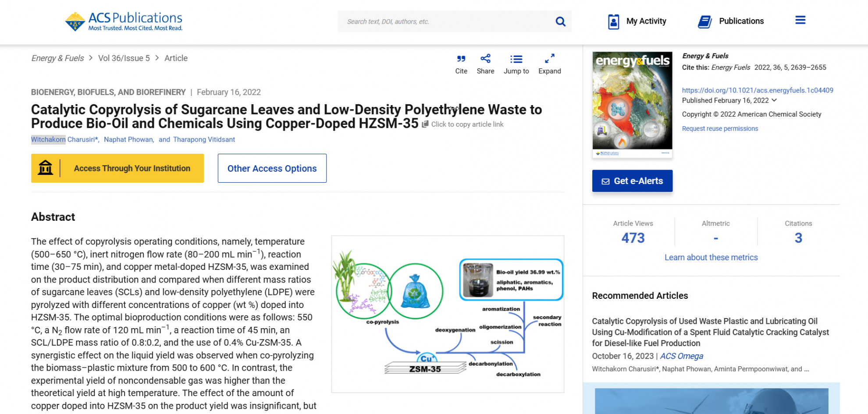
Task: Click the Recommended Articles heading
Action: pyautogui.click(x=640, y=296)
